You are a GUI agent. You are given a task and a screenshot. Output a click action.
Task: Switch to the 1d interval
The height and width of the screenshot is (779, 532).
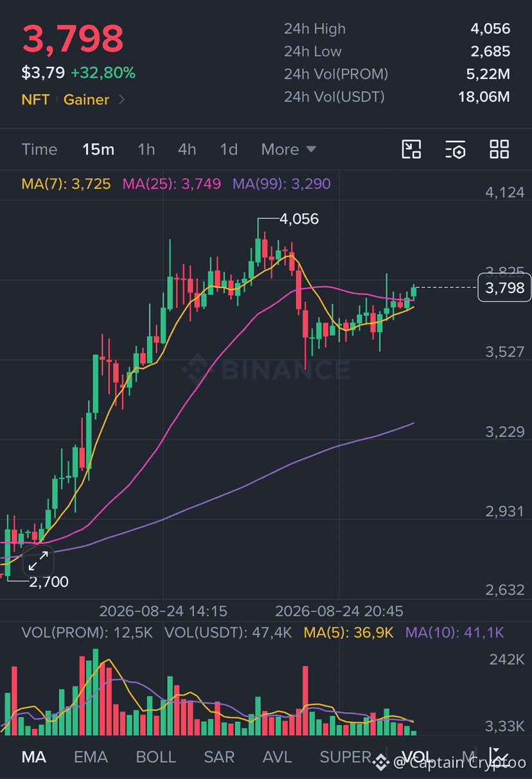pyautogui.click(x=229, y=149)
